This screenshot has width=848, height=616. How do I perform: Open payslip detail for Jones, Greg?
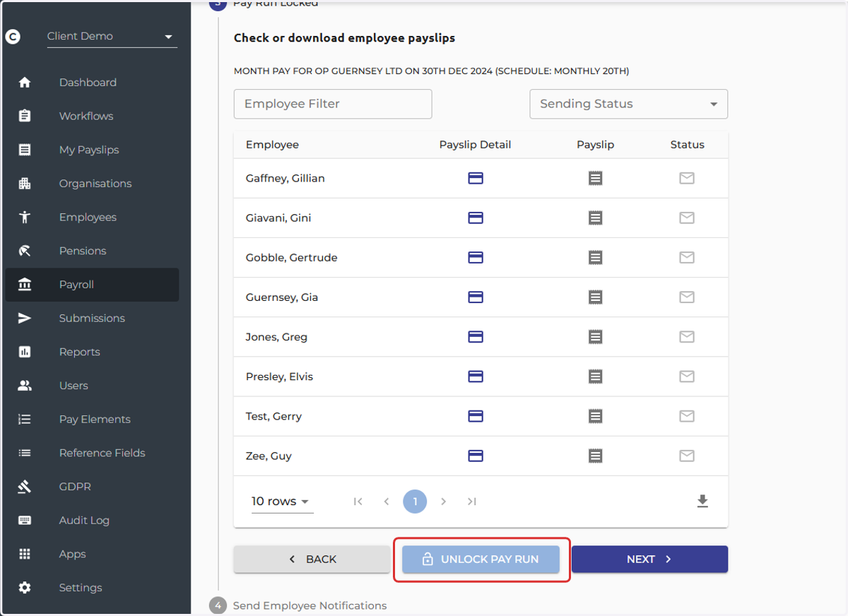coord(476,337)
